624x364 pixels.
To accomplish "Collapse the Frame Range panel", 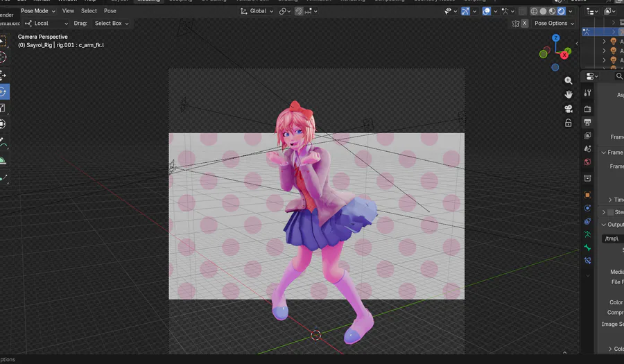I will point(604,153).
